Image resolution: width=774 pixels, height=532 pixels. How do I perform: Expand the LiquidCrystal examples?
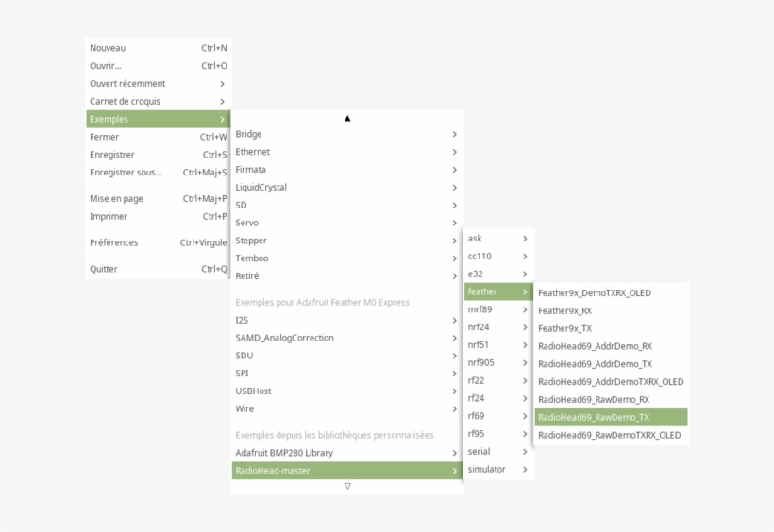(x=261, y=188)
